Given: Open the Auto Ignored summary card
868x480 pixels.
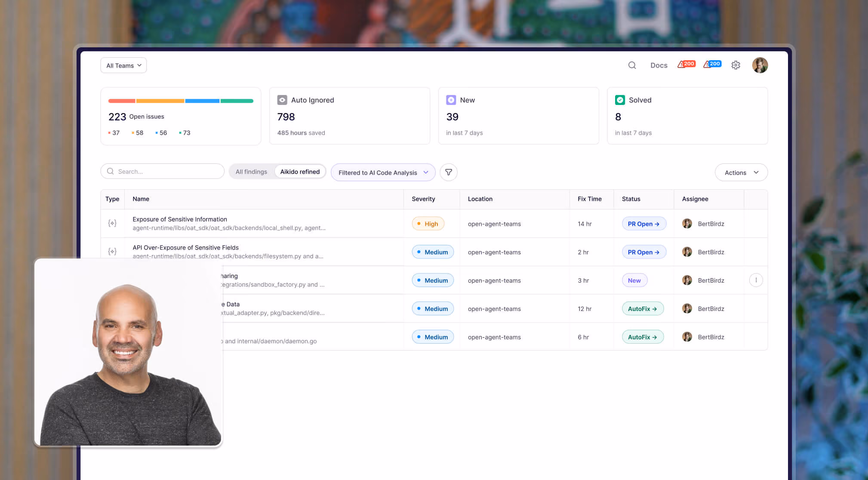Looking at the screenshot, I should point(350,116).
